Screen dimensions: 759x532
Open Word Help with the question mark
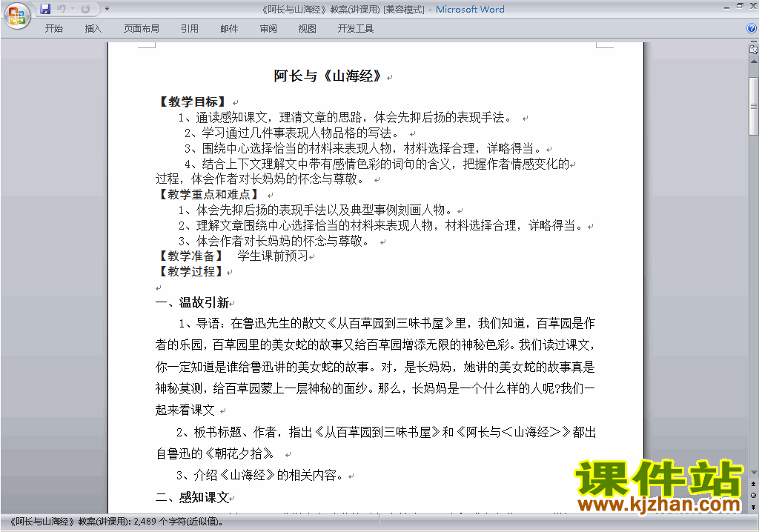[752, 28]
